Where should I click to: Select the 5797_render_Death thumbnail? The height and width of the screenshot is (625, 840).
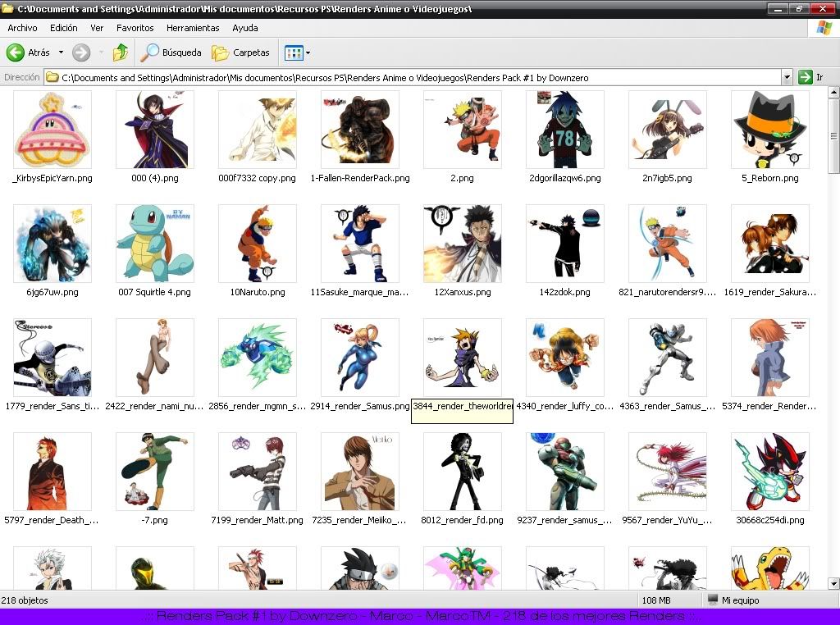pos(52,472)
